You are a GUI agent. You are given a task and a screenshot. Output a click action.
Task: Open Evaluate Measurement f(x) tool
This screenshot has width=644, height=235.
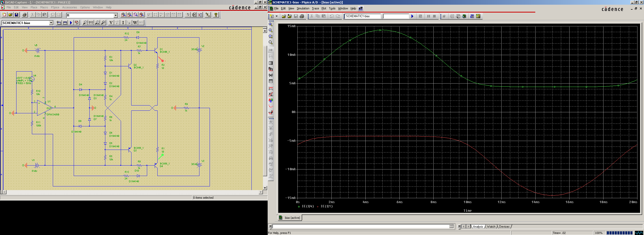(271, 95)
